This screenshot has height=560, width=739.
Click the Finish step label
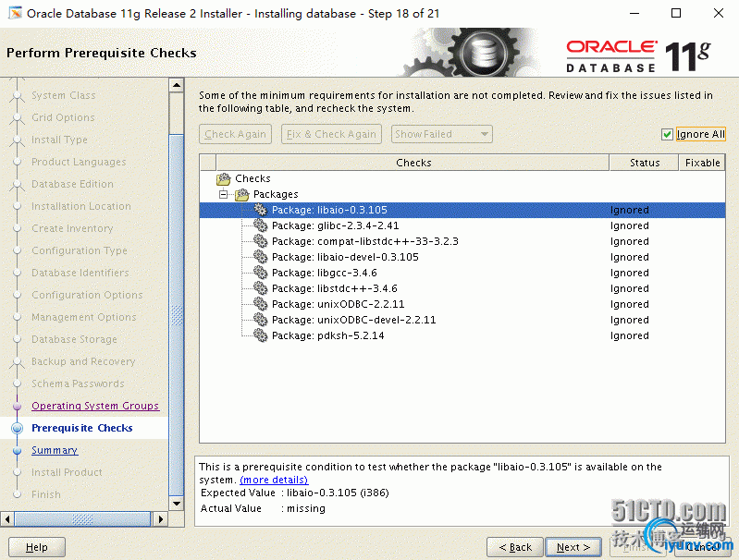click(46, 494)
